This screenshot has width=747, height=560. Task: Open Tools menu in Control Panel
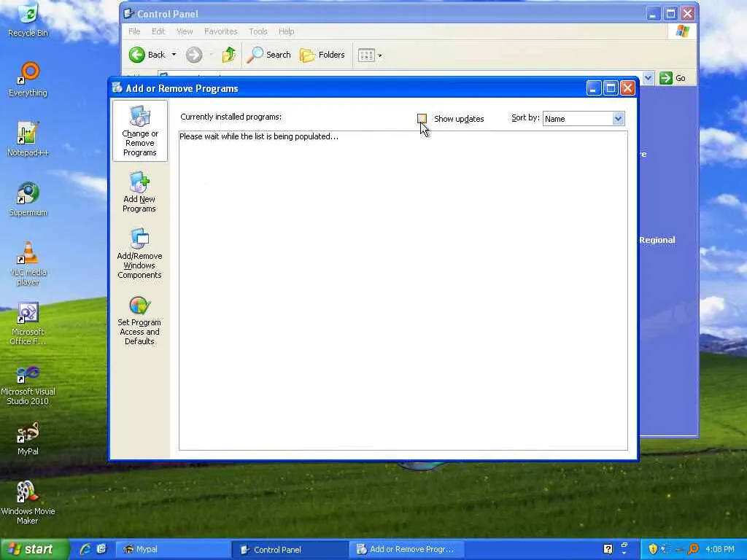coord(258,31)
